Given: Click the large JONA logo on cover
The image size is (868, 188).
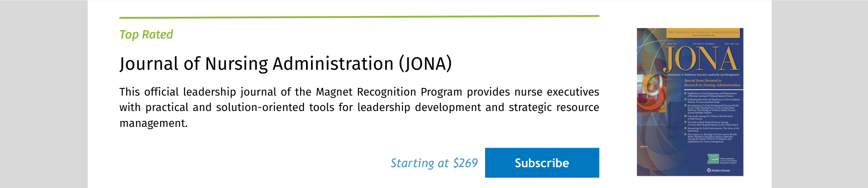Looking at the screenshot, I should (x=702, y=59).
